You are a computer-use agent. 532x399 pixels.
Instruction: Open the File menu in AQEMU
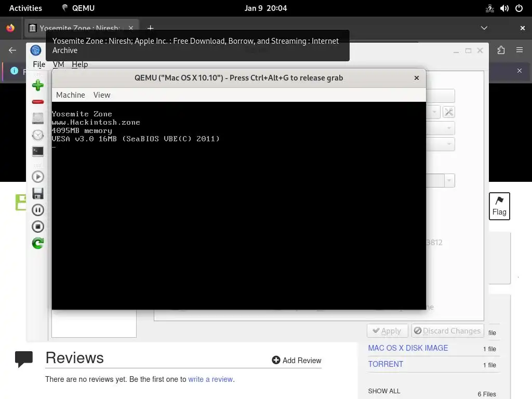pyautogui.click(x=39, y=64)
